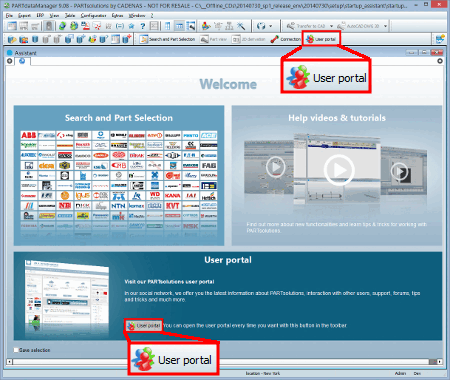Select the Part view toolbar button
Viewport: 450px width, 380px height.
tap(214, 39)
